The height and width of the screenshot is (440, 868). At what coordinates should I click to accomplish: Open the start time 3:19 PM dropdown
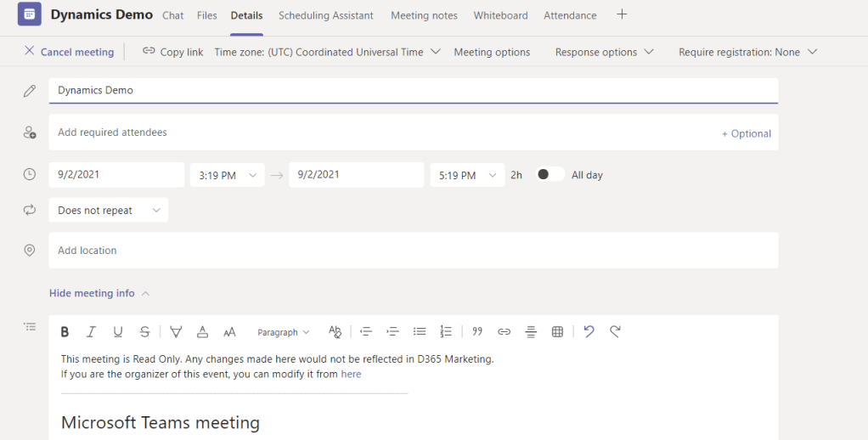227,176
